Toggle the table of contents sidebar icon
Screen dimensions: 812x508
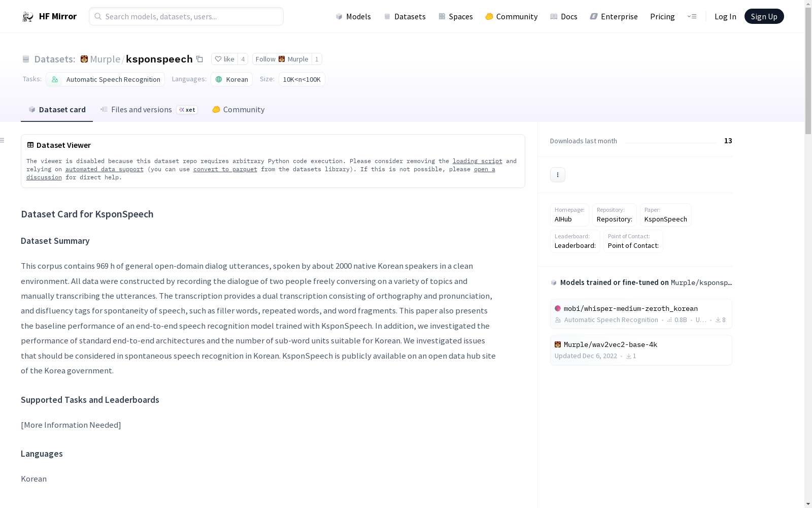[x=2, y=140]
